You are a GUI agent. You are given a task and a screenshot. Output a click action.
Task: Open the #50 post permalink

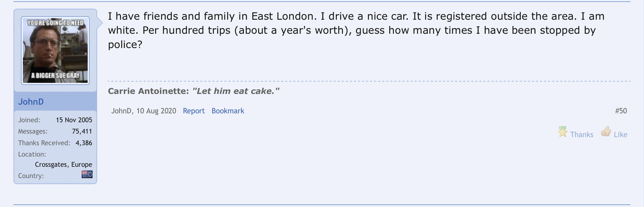click(x=621, y=111)
